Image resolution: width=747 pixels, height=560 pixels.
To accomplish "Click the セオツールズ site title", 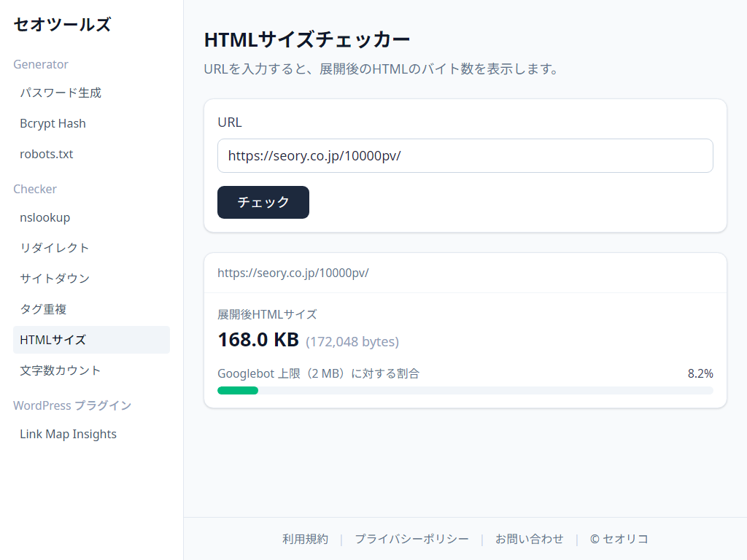I will coord(62,24).
